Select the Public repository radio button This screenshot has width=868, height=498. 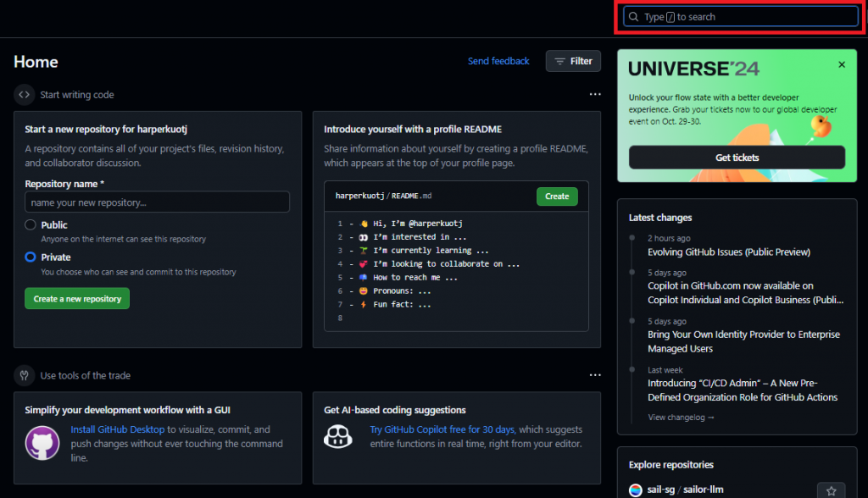[31, 224]
